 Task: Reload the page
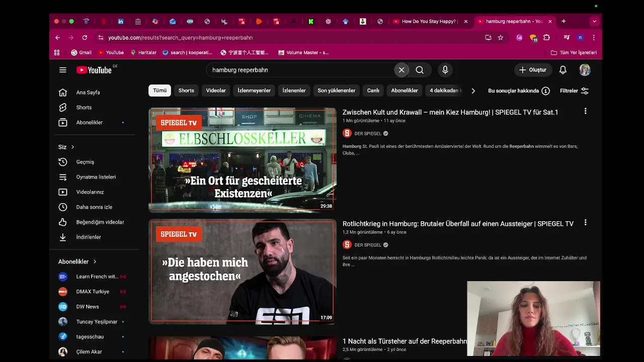pyautogui.click(x=85, y=38)
